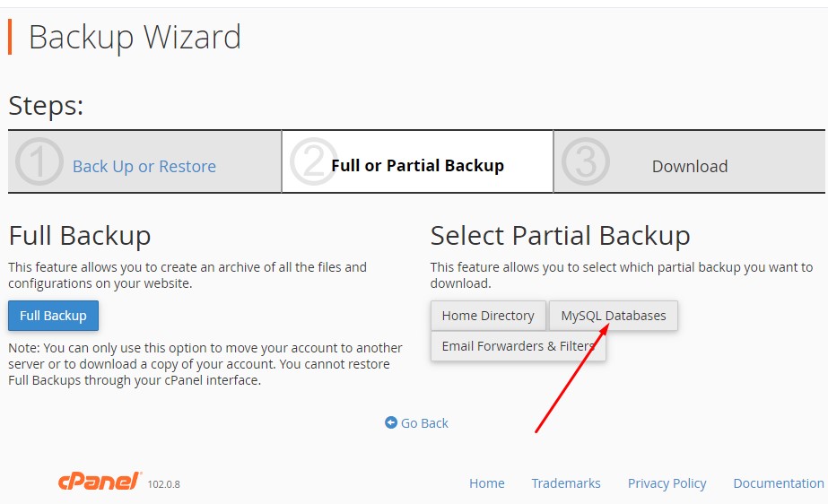This screenshot has height=504, width=828.
Task: Choose the MySQL Databases partial backup
Action: (614, 316)
